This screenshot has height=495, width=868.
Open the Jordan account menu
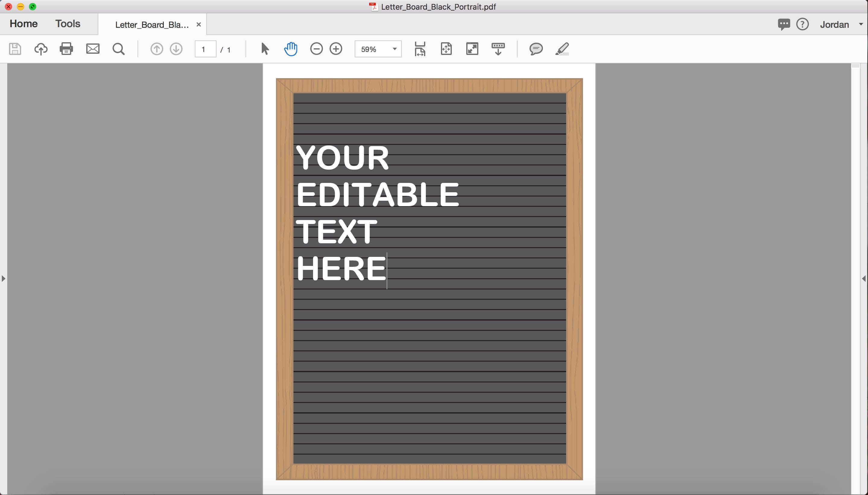click(x=838, y=24)
